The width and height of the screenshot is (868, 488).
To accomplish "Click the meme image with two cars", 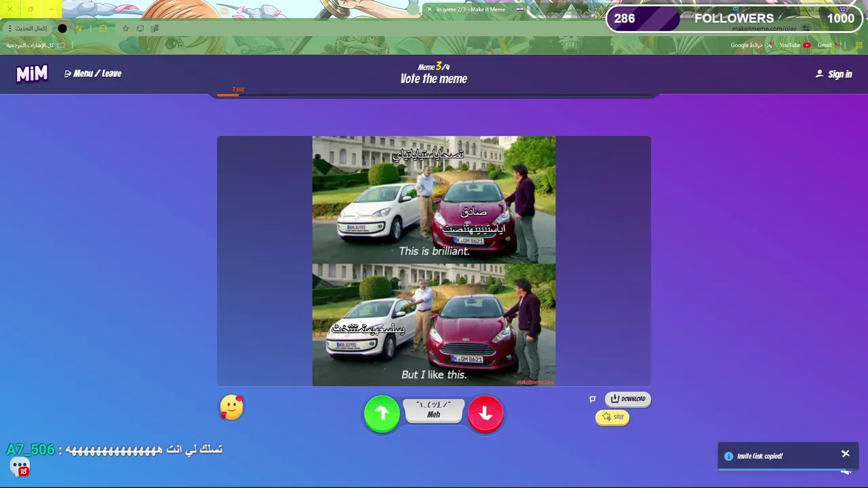I will coord(434,261).
